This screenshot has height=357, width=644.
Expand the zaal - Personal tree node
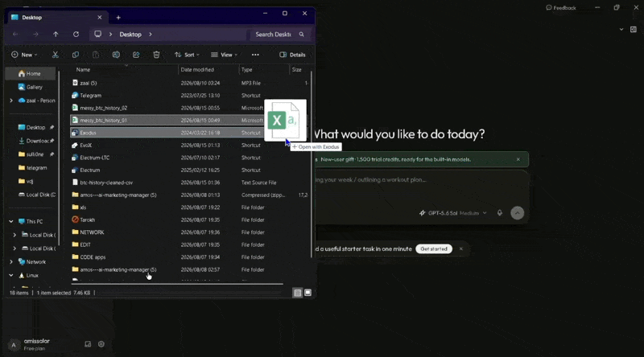click(x=11, y=101)
